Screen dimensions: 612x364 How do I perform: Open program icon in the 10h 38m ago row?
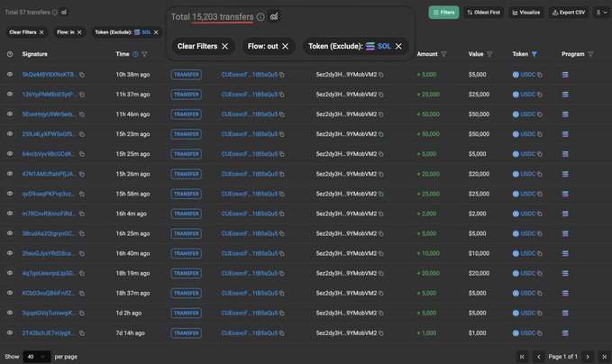pyautogui.click(x=565, y=75)
